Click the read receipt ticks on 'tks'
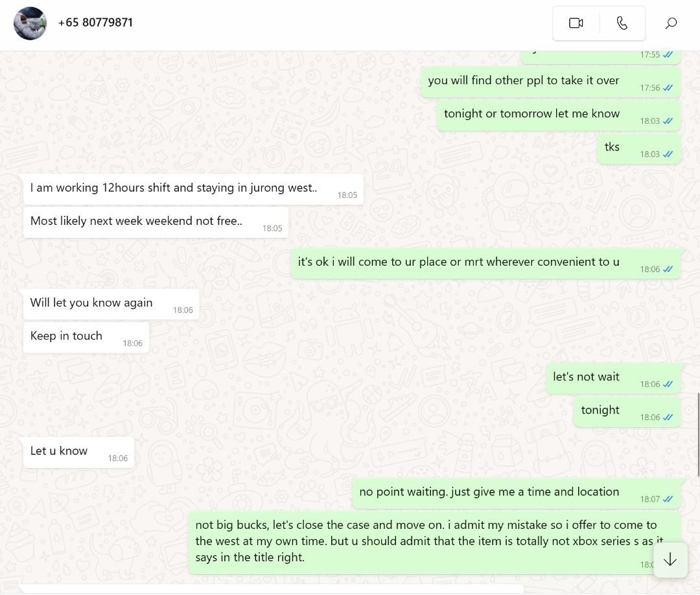 coord(668,154)
